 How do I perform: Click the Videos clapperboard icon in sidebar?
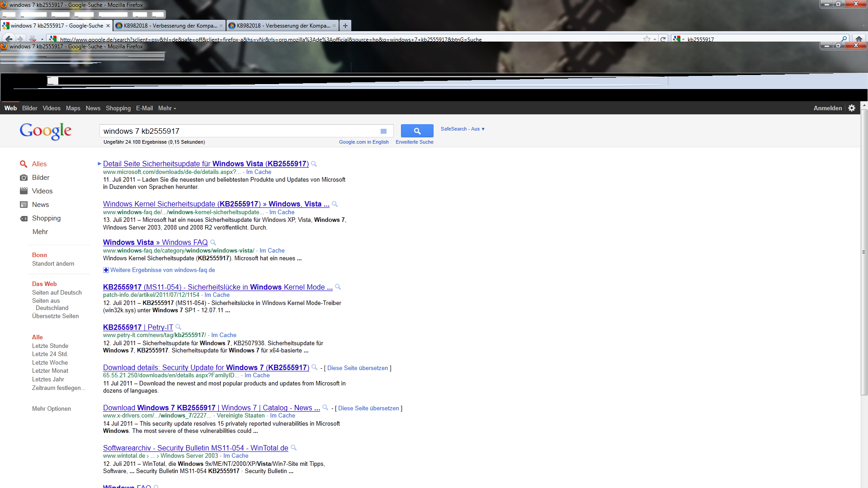click(x=24, y=191)
